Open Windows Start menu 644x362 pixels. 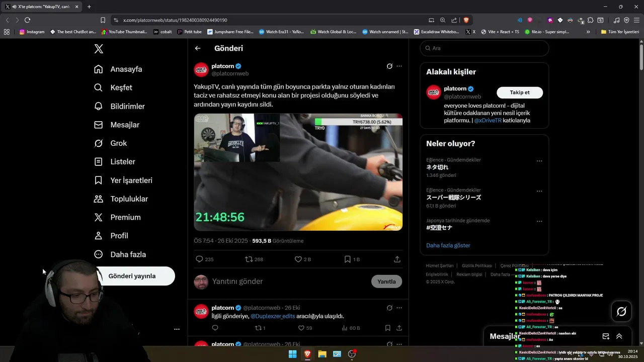(292, 354)
